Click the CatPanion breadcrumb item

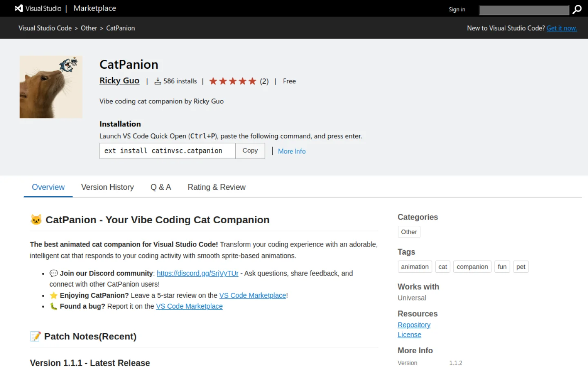[x=120, y=28]
